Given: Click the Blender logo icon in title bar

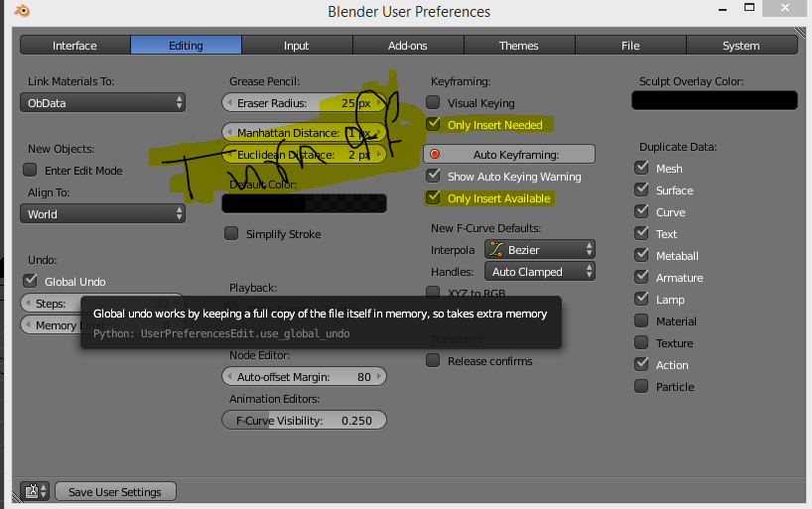Looking at the screenshot, I should (22, 10).
